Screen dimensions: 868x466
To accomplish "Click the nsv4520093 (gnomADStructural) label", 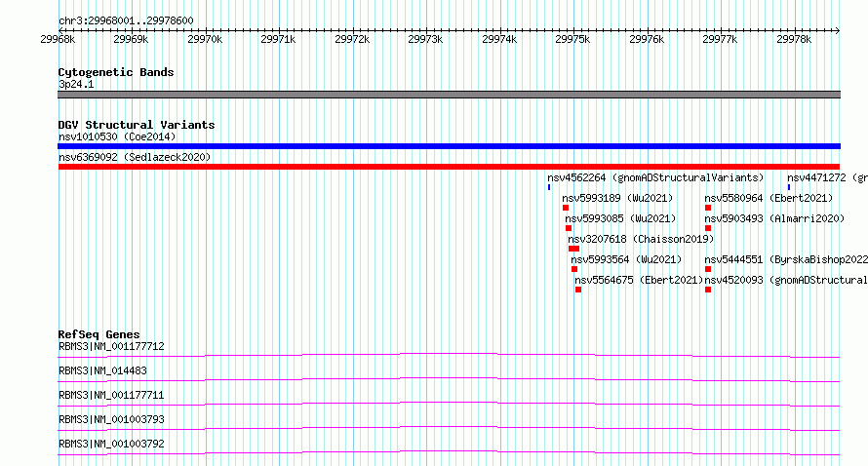I will 786,280.
